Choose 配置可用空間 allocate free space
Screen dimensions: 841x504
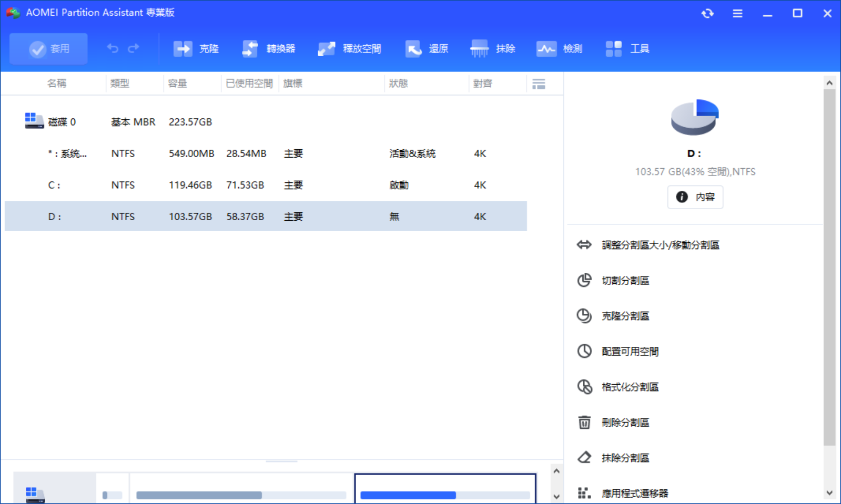(x=617, y=352)
